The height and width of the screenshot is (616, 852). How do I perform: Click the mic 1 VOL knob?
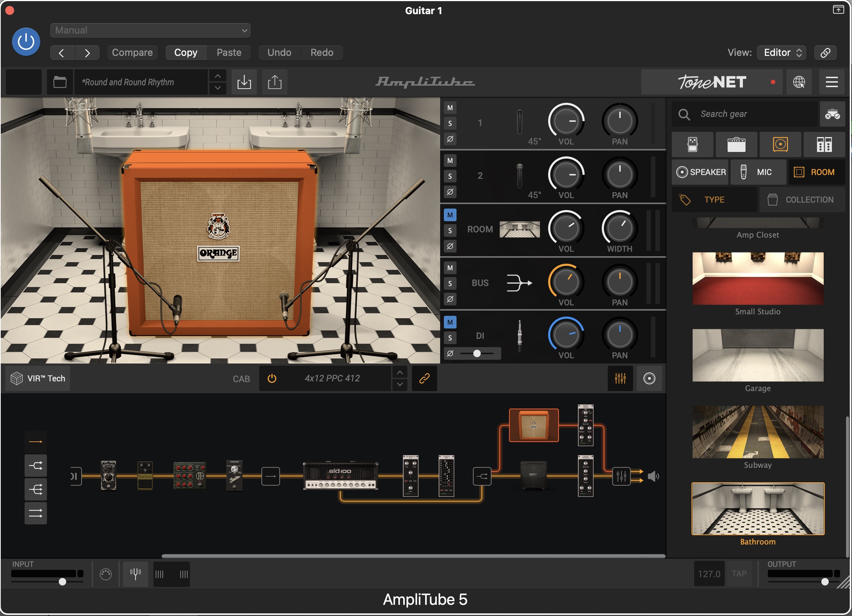point(566,121)
